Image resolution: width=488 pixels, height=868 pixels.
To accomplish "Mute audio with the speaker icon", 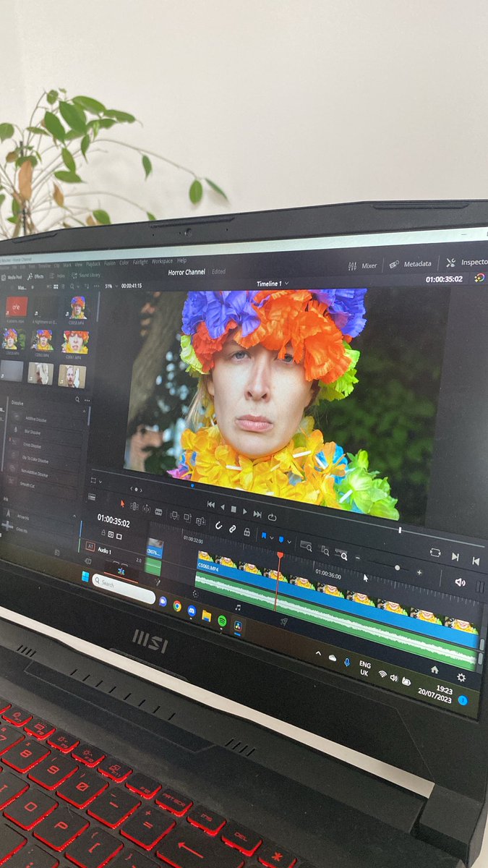I will (x=459, y=581).
